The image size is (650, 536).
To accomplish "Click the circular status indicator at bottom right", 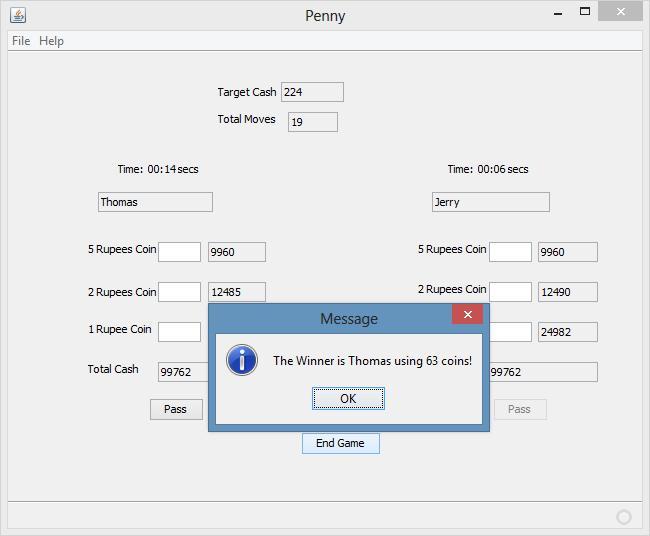I will (624, 517).
